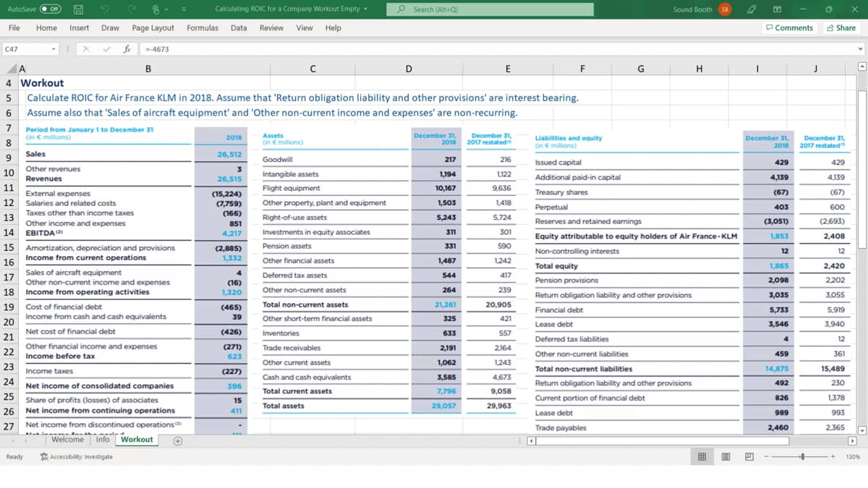Image resolution: width=868 pixels, height=488 pixels.
Task: Expand the Name Box dropdown arrow
Action: pos(54,49)
